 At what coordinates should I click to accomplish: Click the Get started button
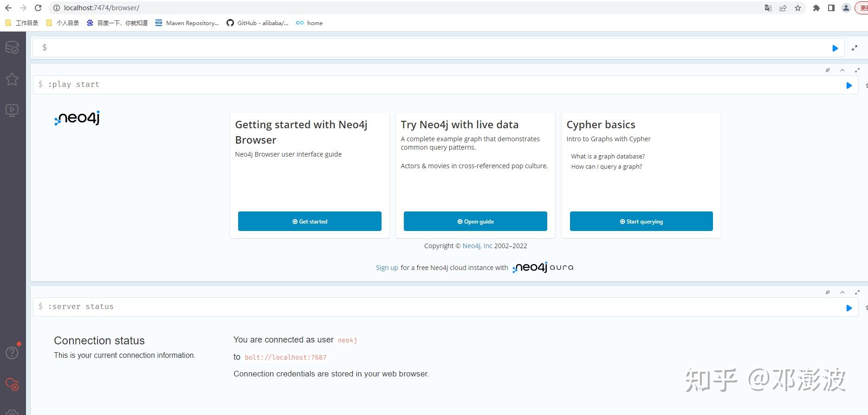(x=310, y=221)
